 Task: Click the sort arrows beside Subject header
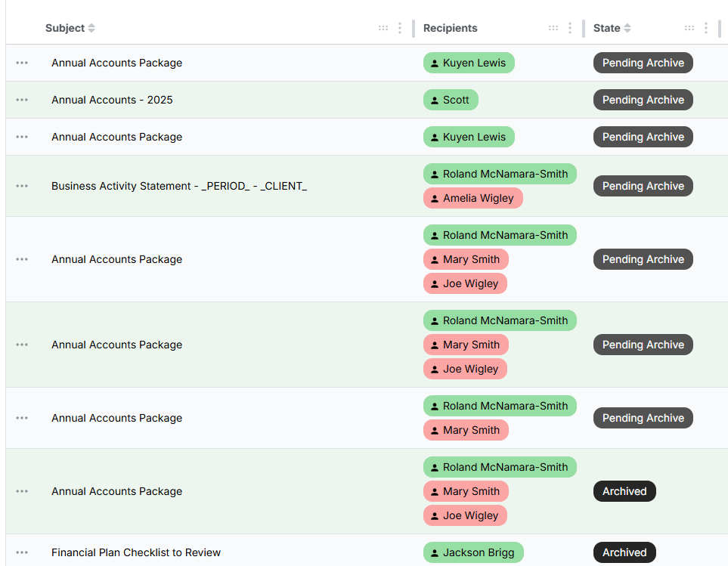point(91,28)
